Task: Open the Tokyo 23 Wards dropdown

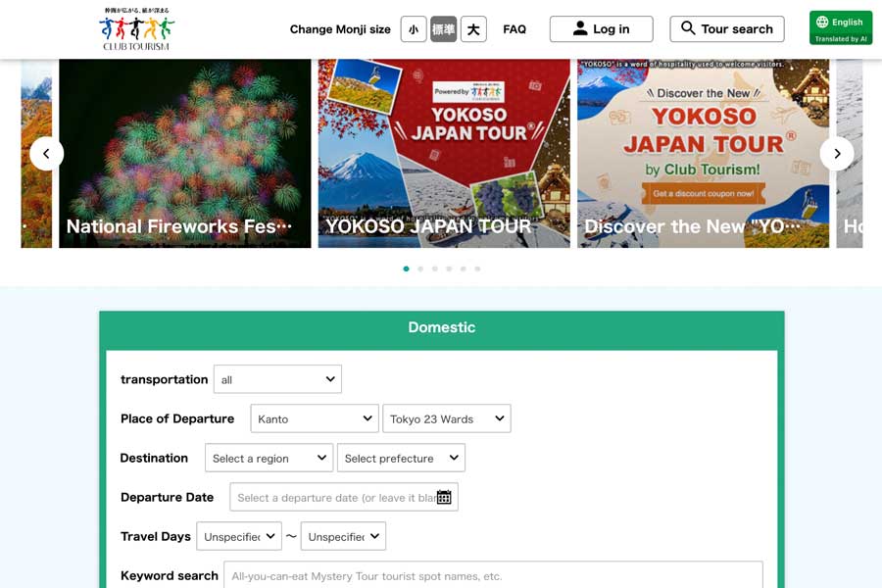Action: (447, 418)
